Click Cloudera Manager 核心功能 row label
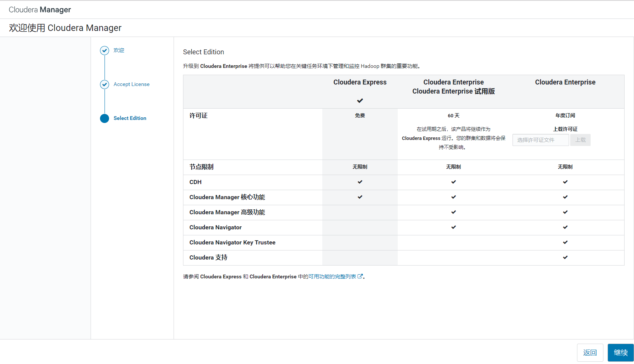The width and height of the screenshot is (634, 364). click(x=227, y=197)
